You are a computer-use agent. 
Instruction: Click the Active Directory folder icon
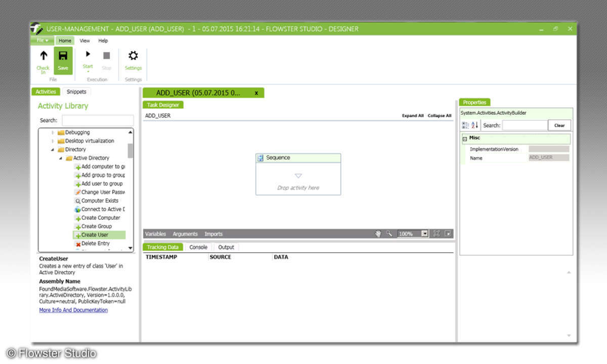tap(69, 158)
